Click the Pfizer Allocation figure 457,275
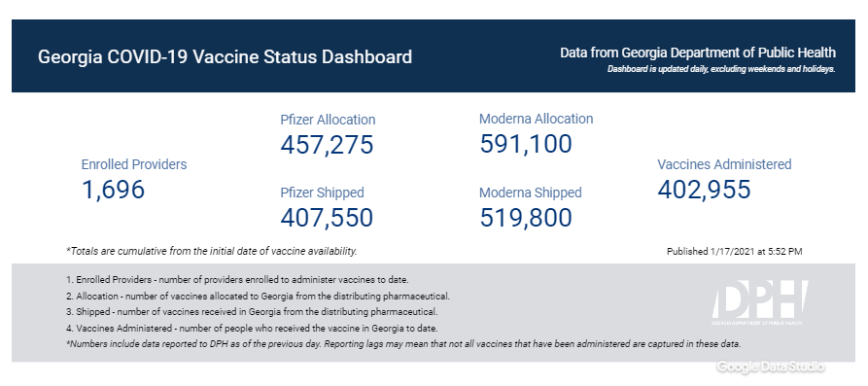The image size is (868, 386). click(x=327, y=145)
